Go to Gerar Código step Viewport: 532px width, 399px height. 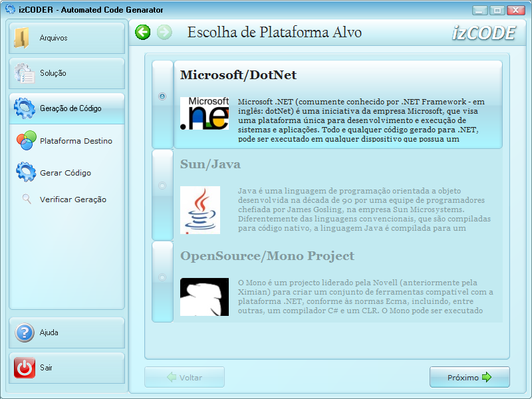[x=65, y=173]
